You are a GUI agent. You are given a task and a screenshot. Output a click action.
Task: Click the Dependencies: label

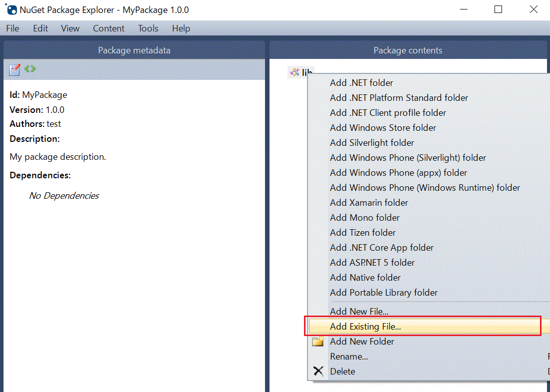tap(40, 175)
